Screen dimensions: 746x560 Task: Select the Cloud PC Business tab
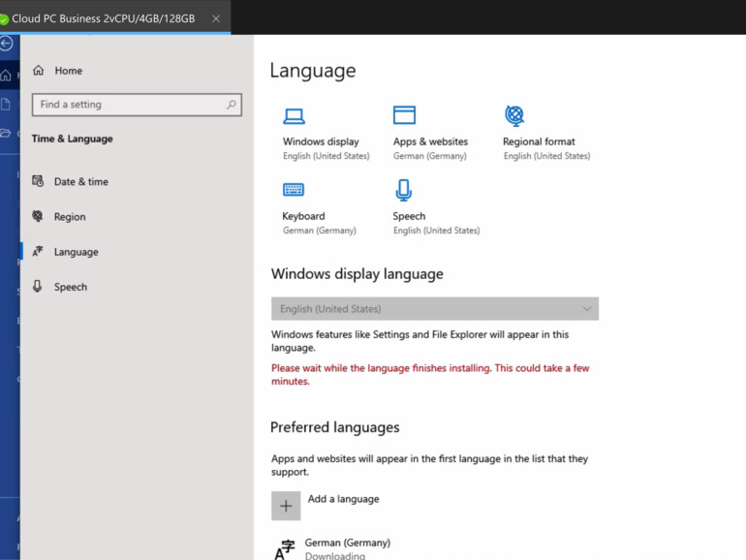[104, 18]
